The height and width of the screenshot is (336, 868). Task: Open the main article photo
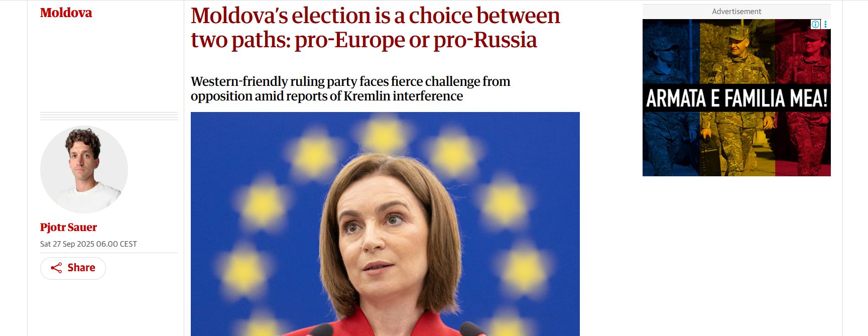click(385, 224)
